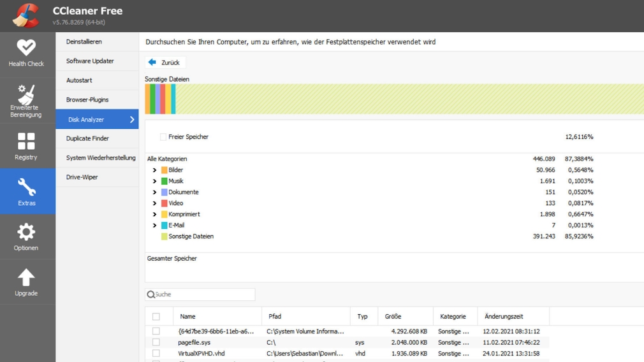The image size is (644, 362).
Task: Sort by the Typ column header
Action: click(364, 317)
